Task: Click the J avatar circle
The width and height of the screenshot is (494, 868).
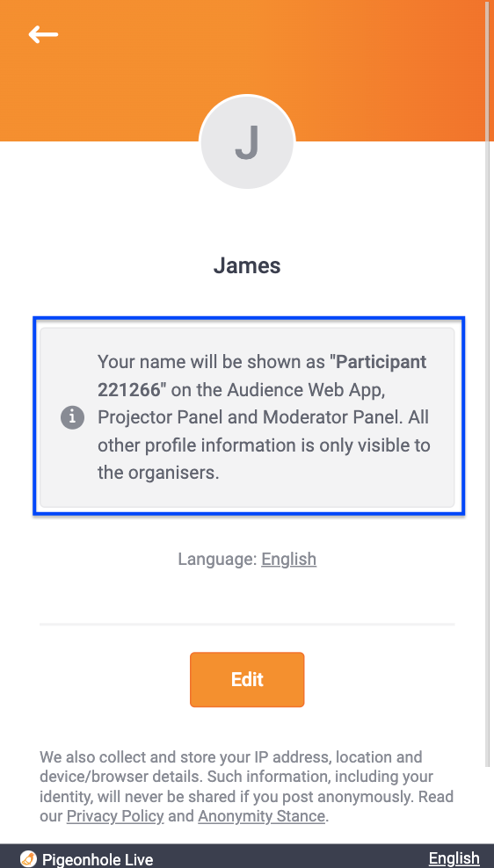Action: point(247,142)
